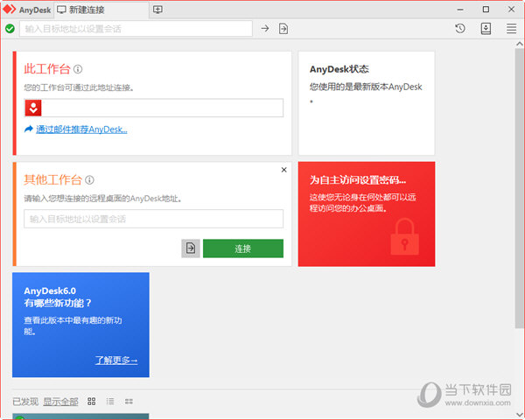The image size is (525, 420).
Task: Click the info icon beside 其他工作台
Action: (89, 180)
